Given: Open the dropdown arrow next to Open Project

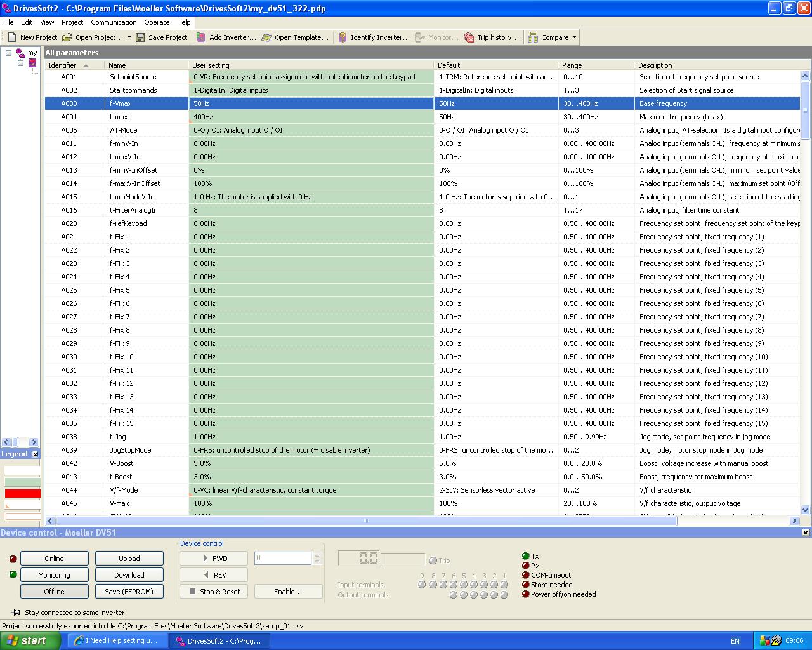Looking at the screenshot, I should click(x=129, y=37).
